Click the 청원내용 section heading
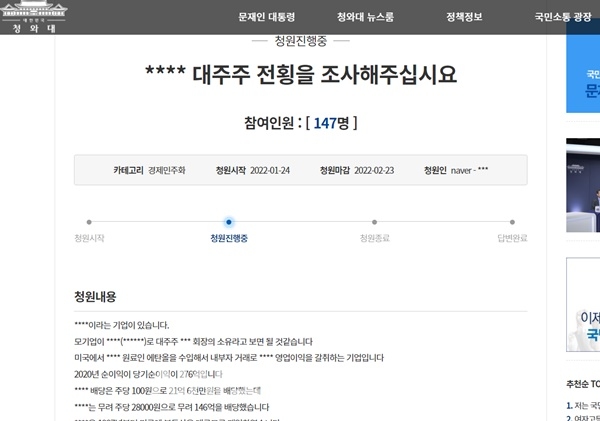Image resolution: width=600 pixels, height=421 pixels. [x=95, y=297]
